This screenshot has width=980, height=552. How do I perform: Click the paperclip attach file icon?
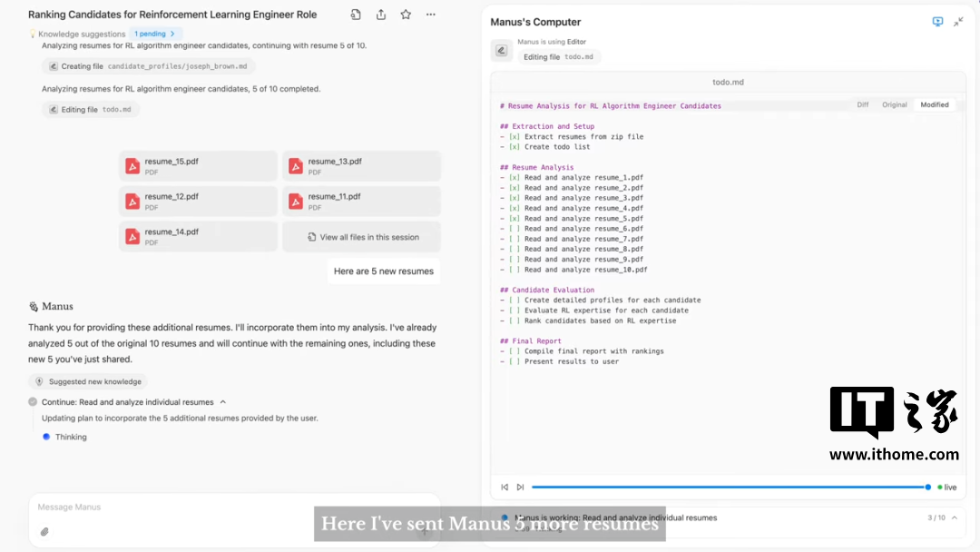tap(44, 532)
